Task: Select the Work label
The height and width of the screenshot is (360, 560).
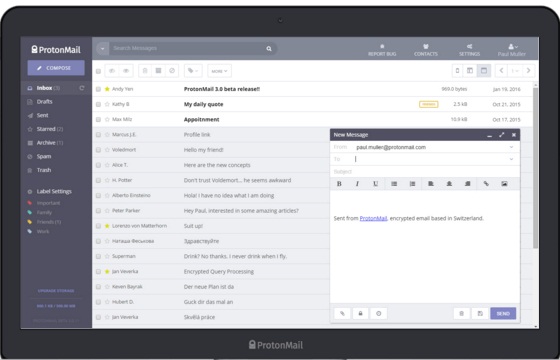Action: pyautogui.click(x=43, y=231)
